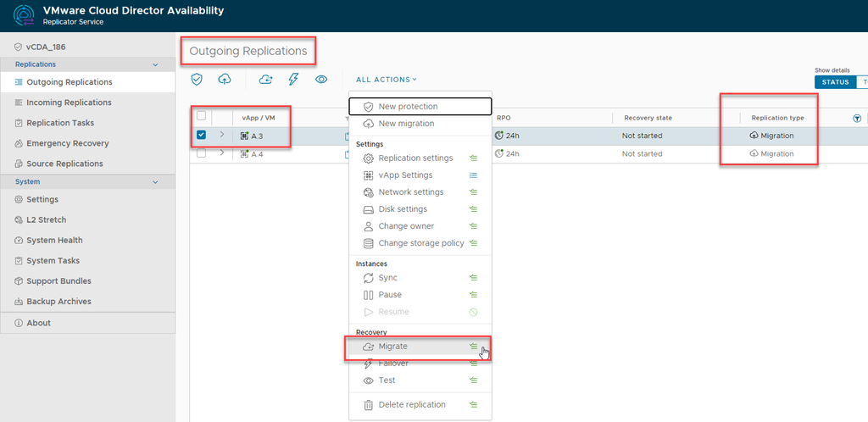Select the STATUS show details button
This screenshot has height=422, width=868.
tap(835, 82)
